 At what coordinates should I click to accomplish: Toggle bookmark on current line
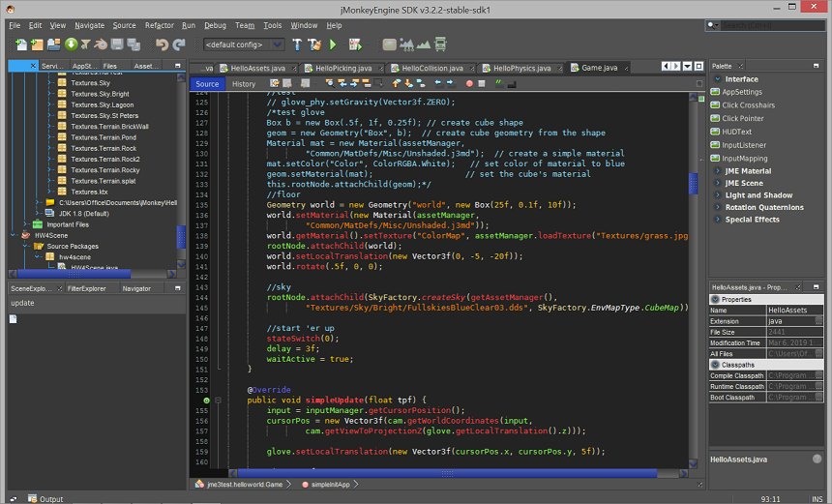[x=421, y=83]
